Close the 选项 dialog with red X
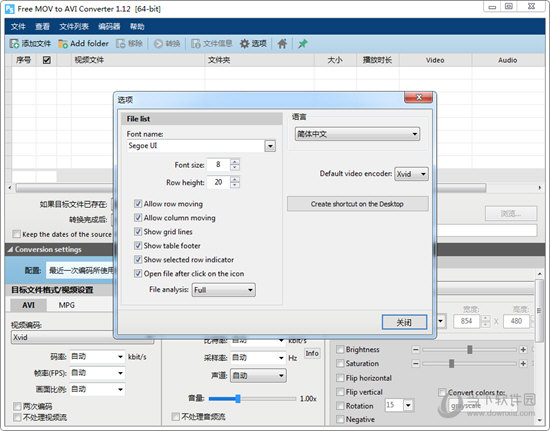 pyautogui.click(x=418, y=97)
